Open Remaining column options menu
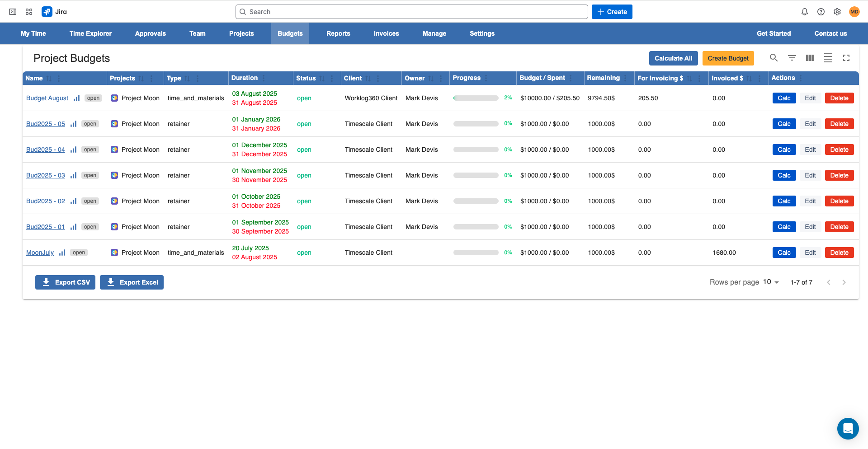Viewport: 868px width, 449px height. pyautogui.click(x=625, y=78)
